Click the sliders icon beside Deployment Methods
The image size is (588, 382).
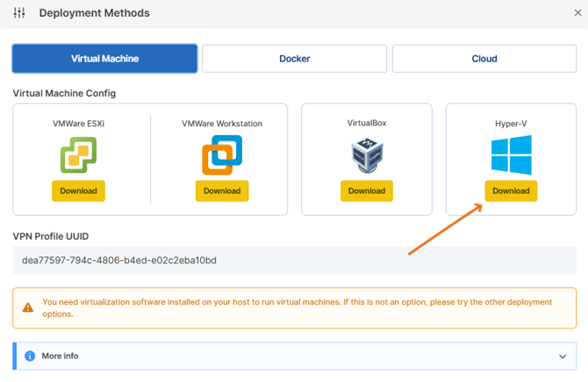[x=19, y=13]
